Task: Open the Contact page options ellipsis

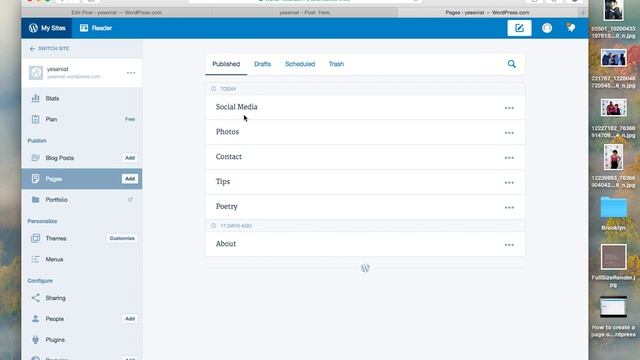Action: coord(509,158)
